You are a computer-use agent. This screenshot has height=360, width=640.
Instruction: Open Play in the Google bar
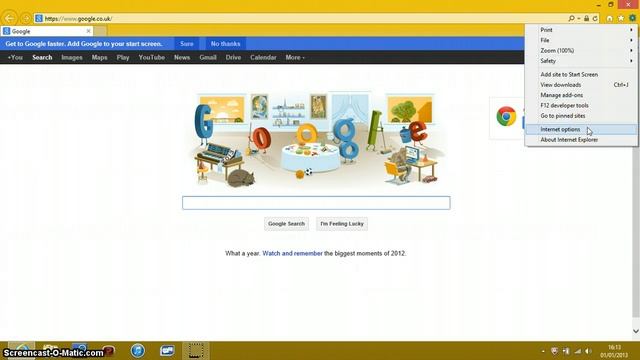tap(123, 58)
